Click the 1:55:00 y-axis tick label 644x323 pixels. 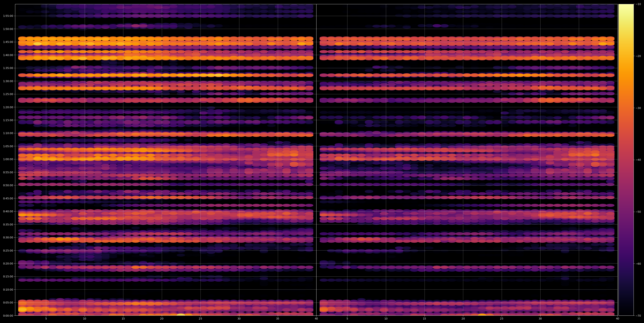click(8, 16)
